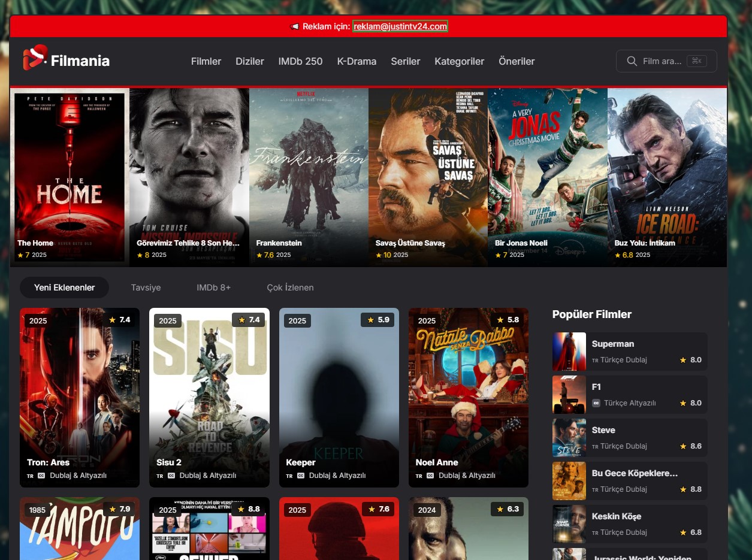Switch to the IMDb 8+ tab
Screen dimensions: 752x560
click(213, 287)
